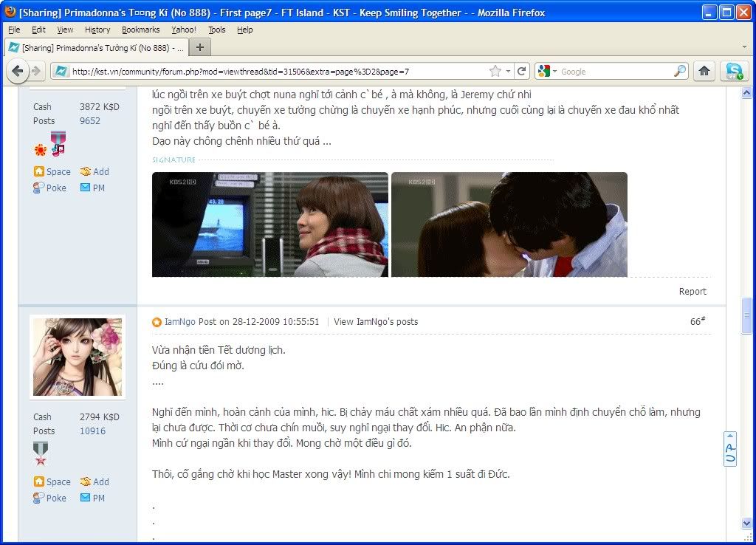Click the site favicon in address bar
Screen dimensions: 756x545
[x=61, y=72]
